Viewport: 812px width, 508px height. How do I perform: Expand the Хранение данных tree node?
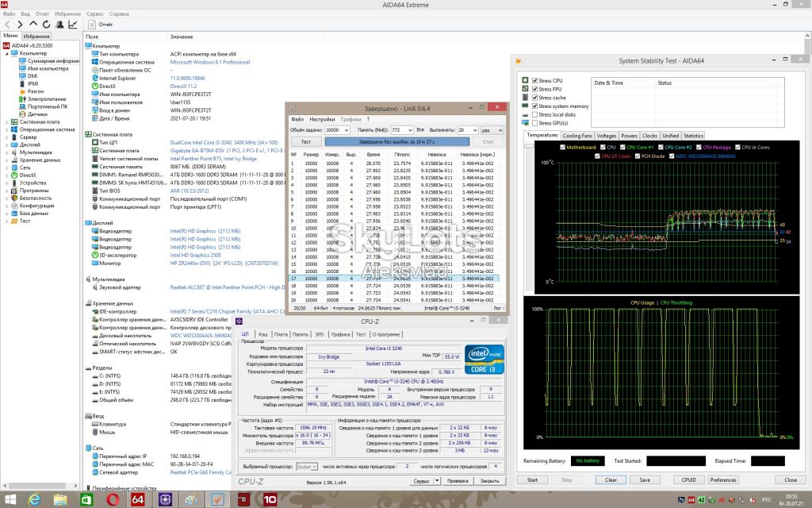point(6,160)
